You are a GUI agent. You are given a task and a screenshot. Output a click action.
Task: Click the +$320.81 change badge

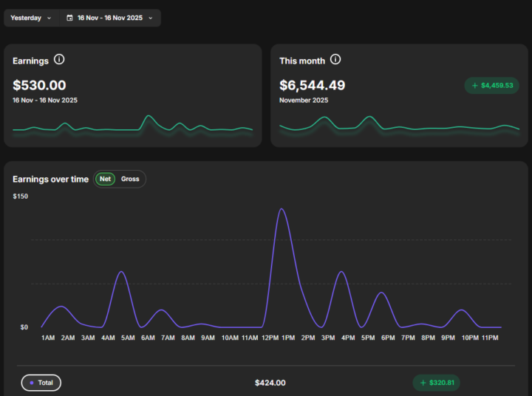436,383
